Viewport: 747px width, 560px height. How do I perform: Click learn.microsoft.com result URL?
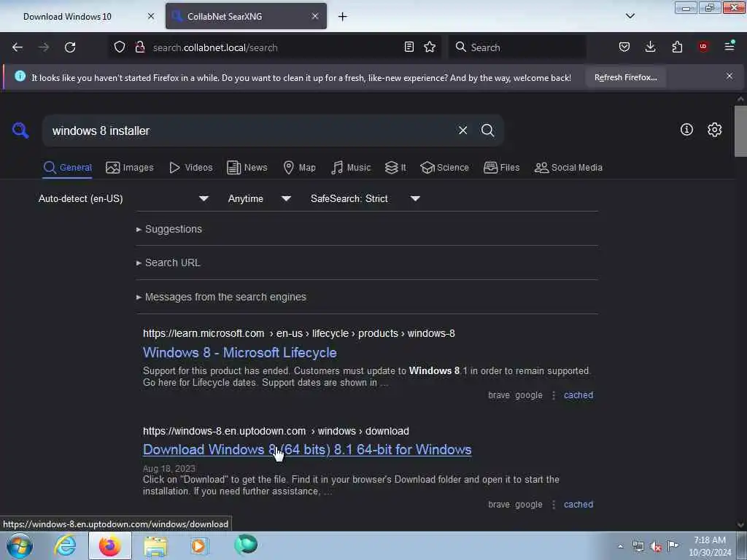(298, 333)
